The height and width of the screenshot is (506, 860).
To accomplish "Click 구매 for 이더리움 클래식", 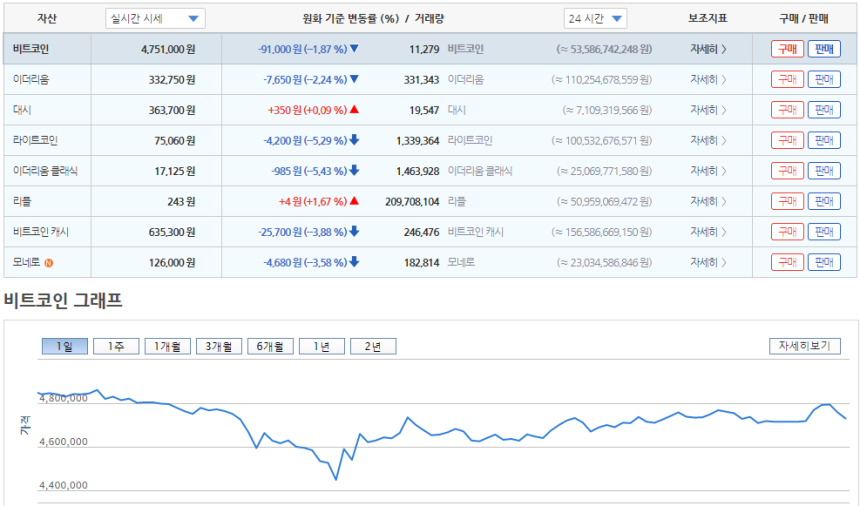I will coord(787,171).
